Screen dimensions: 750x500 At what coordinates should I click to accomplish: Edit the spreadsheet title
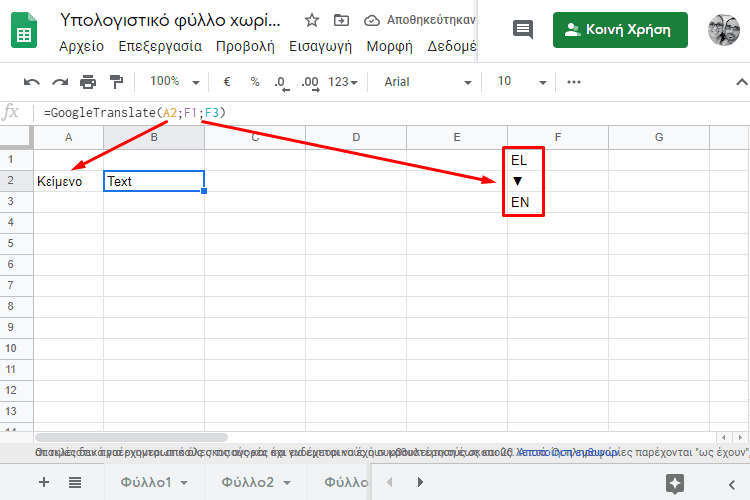coord(170,20)
